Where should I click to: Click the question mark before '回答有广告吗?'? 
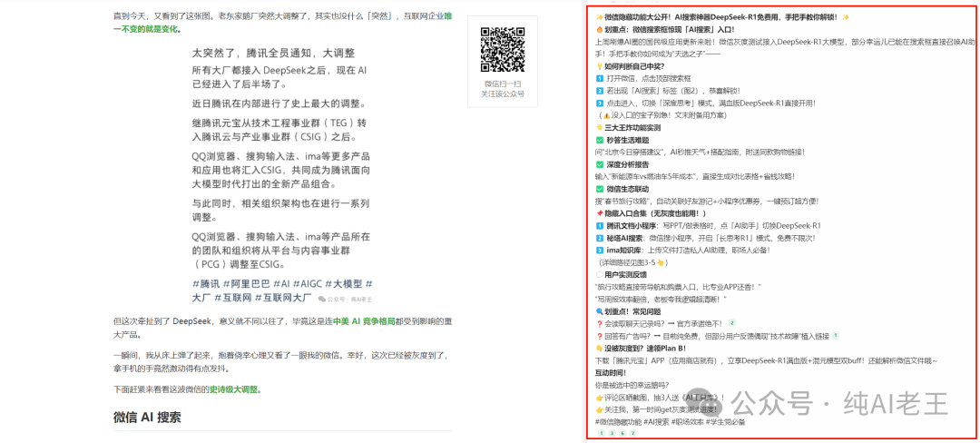pos(600,336)
